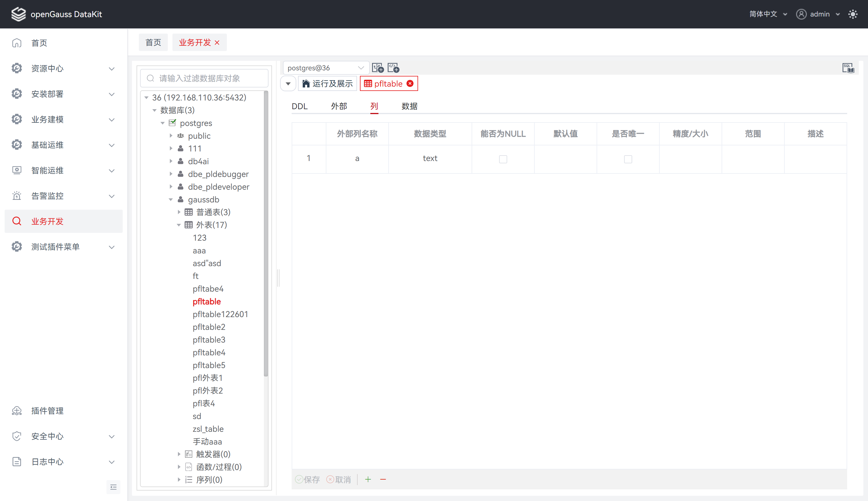The width and height of the screenshot is (868, 501).
Task: Click the 保存 save button
Action: pos(308,479)
